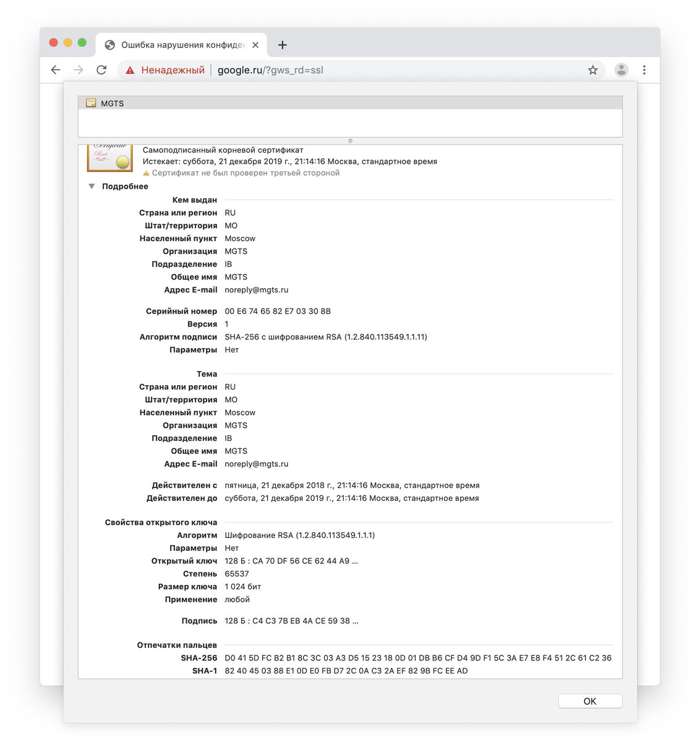The image size is (700, 742).
Task: Click the Действителен до date value
Action: [x=352, y=498]
